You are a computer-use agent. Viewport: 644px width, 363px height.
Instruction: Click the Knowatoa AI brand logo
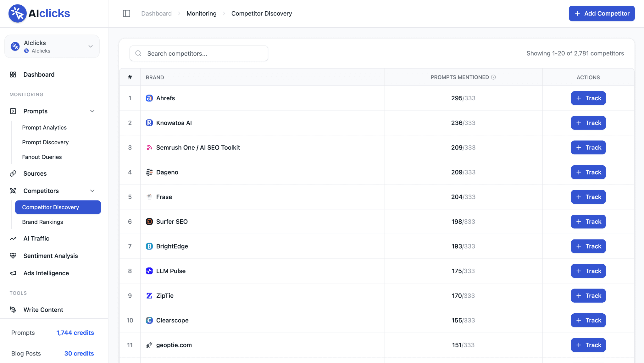click(x=149, y=123)
